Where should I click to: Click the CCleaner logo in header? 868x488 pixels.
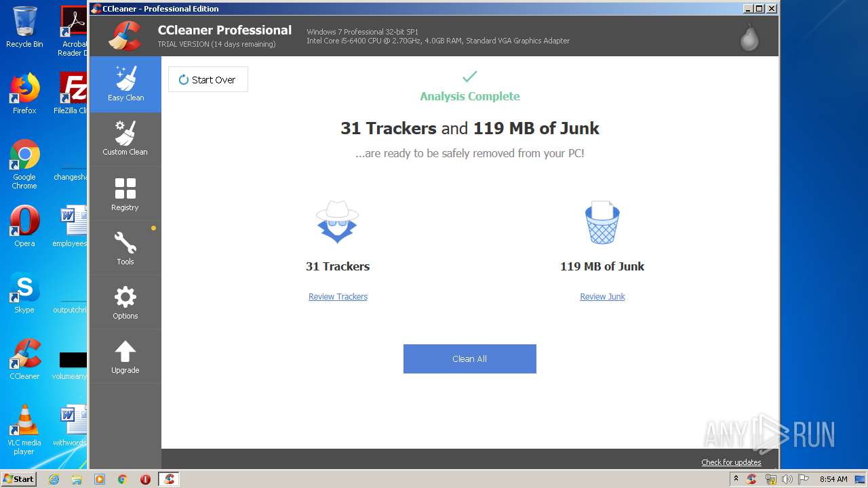[x=125, y=36]
